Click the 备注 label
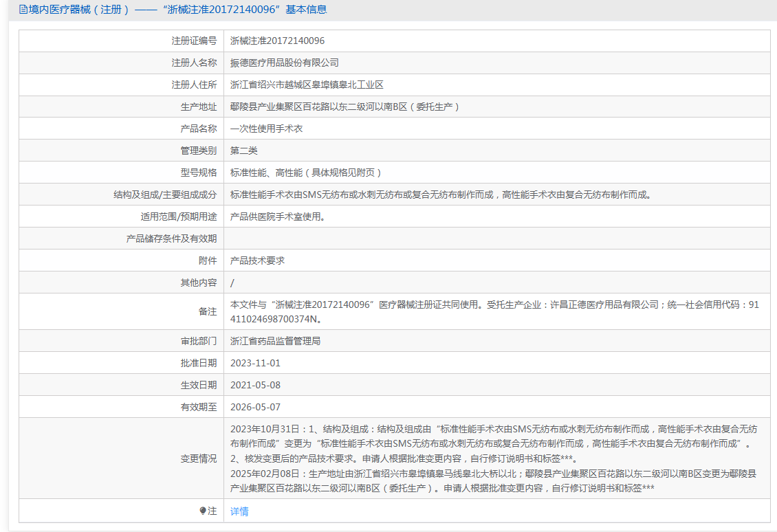This screenshot has height=532, width=777. [208, 311]
